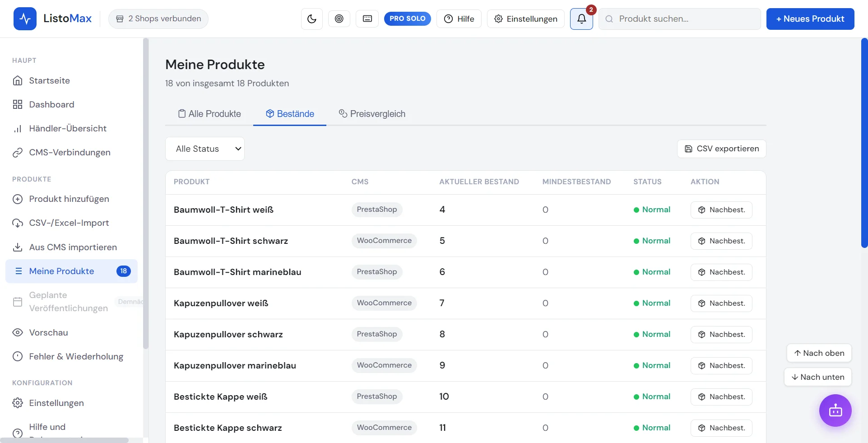Click Nachbest. for Kapuzenpullover schwarz
Image resolution: width=868 pixels, height=443 pixels.
(721, 335)
